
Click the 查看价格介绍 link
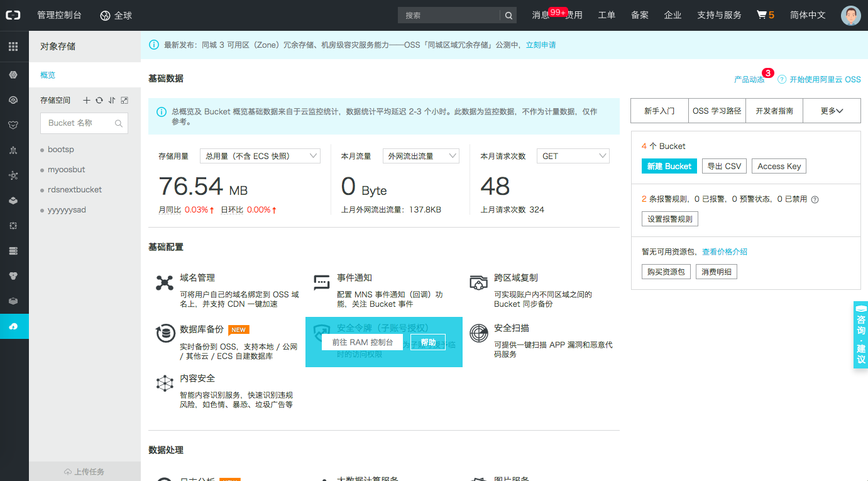[725, 252]
